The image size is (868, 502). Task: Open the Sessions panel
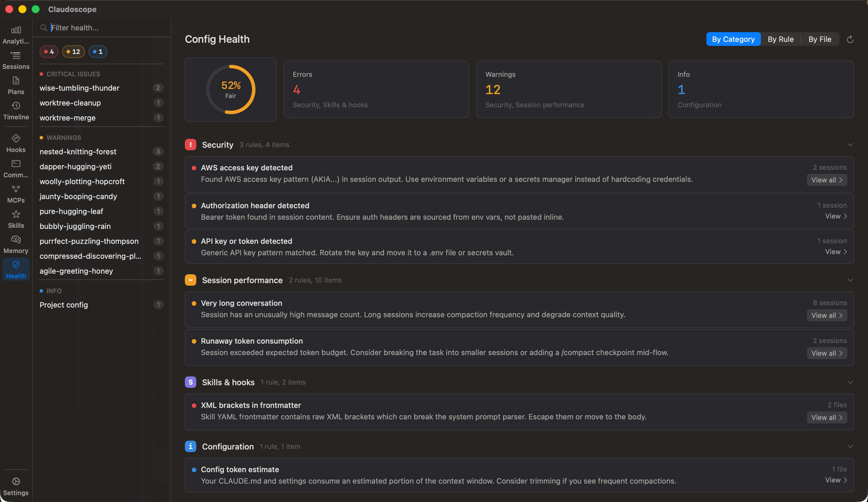tap(16, 60)
